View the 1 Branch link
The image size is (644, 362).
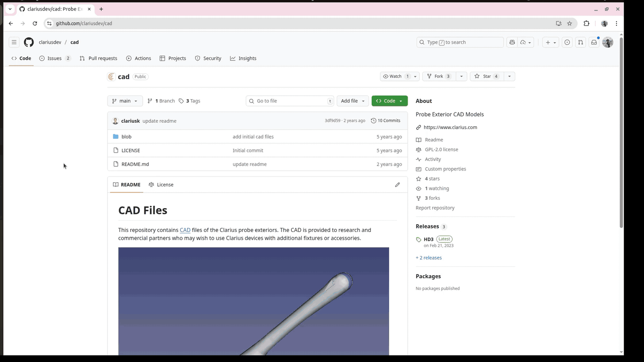click(161, 101)
